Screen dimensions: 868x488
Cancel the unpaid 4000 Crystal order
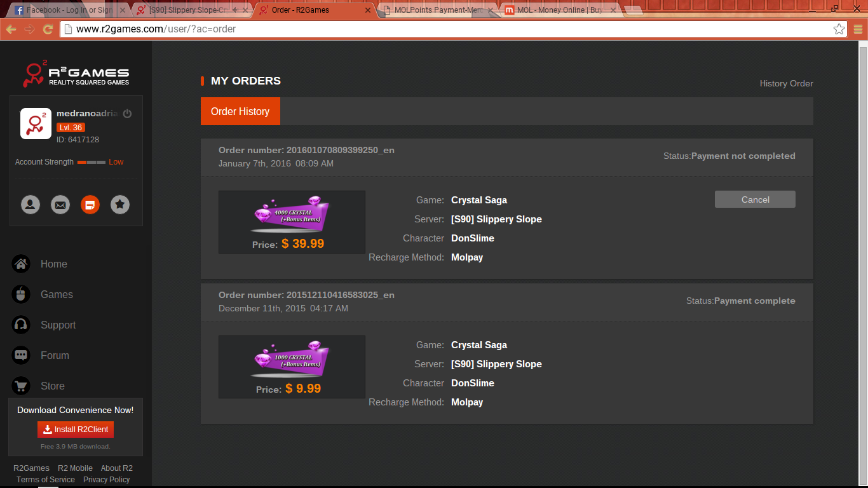point(755,200)
